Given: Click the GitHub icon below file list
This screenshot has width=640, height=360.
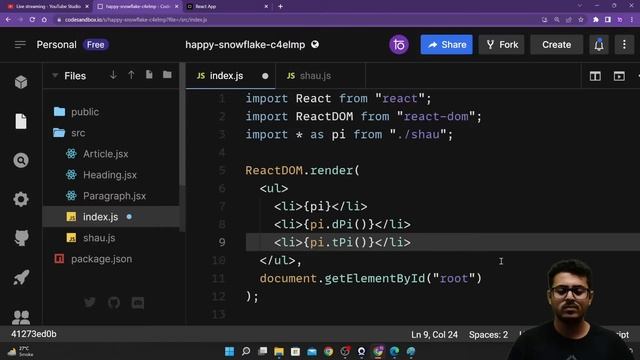Looking at the screenshot, I should [x=114, y=302].
